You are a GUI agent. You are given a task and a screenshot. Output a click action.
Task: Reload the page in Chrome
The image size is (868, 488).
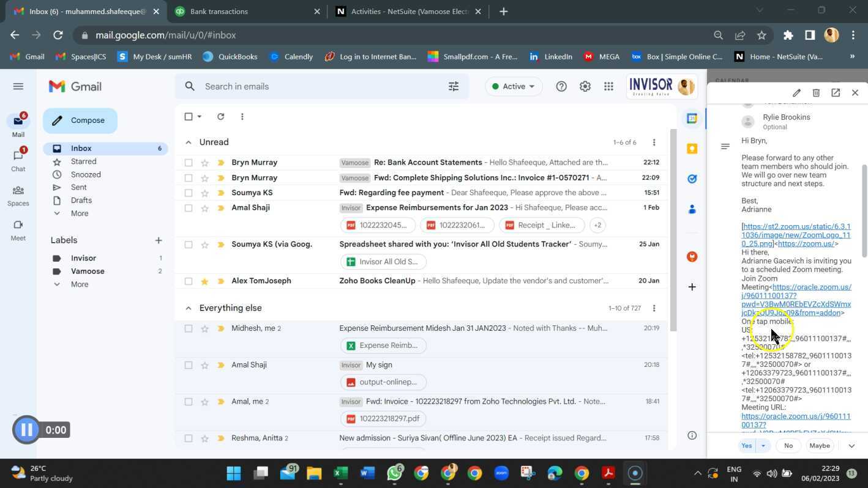pos(58,35)
